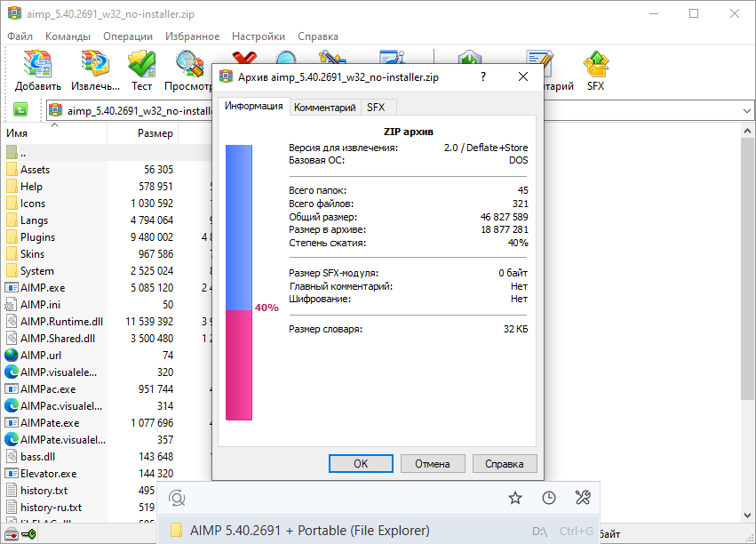Sort the file list by Имя column
This screenshot has height=544, width=756.
pos(56,133)
